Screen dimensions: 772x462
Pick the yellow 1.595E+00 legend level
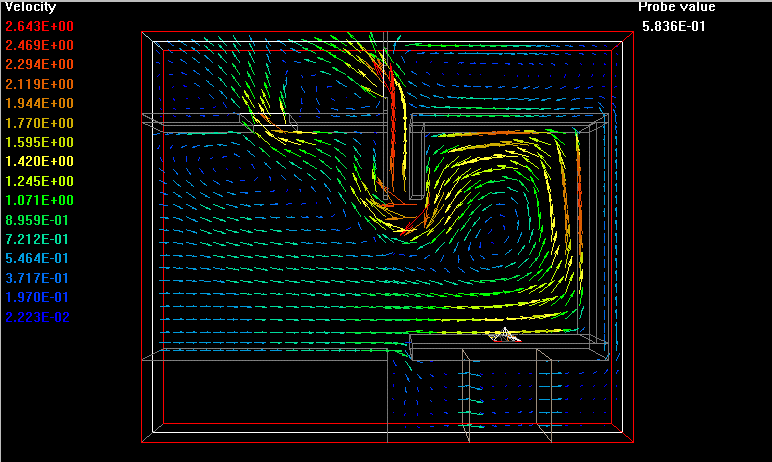pyautogui.click(x=39, y=142)
